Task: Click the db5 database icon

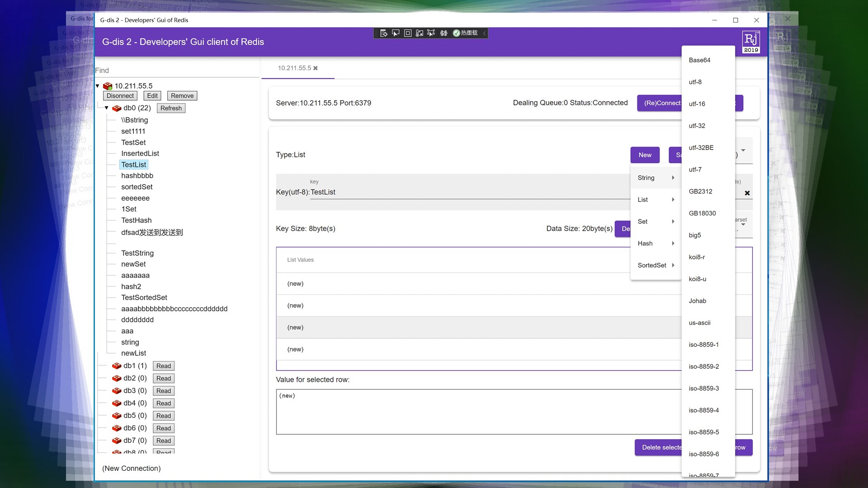Action: point(117,416)
